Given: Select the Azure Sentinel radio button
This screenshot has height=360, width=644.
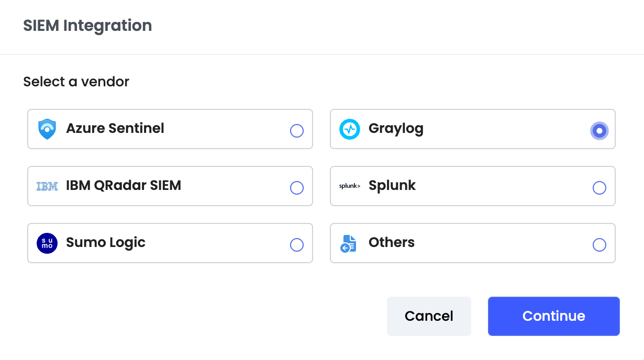Looking at the screenshot, I should 297,131.
